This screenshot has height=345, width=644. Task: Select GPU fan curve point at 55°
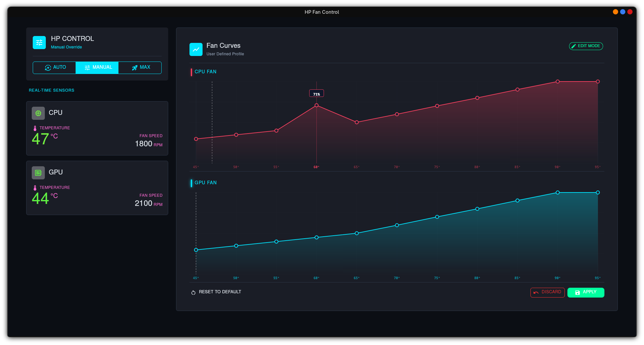pyautogui.click(x=277, y=242)
